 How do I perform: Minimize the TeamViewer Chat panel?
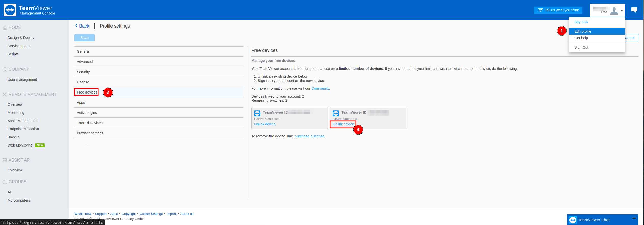tap(634, 218)
